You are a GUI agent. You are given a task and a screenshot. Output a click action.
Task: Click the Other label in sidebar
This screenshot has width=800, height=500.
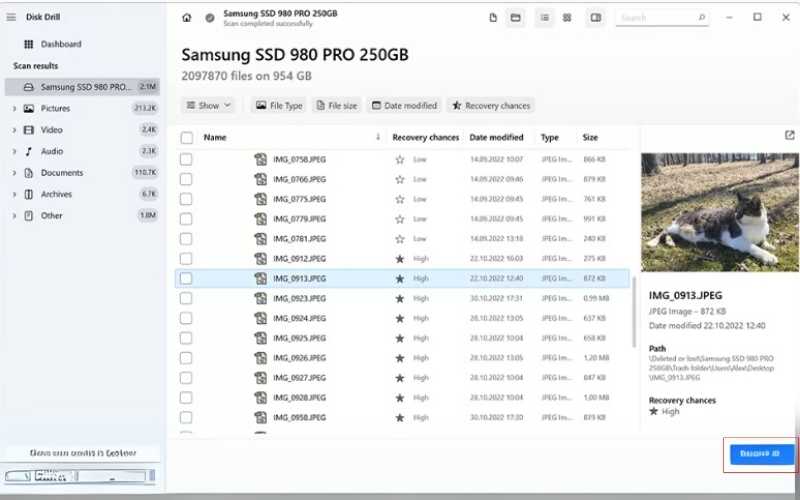tap(52, 216)
